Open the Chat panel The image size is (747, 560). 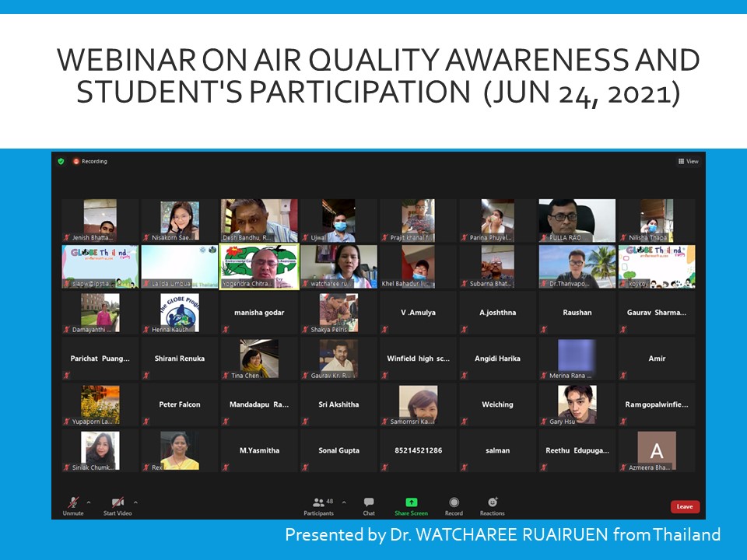point(369,502)
